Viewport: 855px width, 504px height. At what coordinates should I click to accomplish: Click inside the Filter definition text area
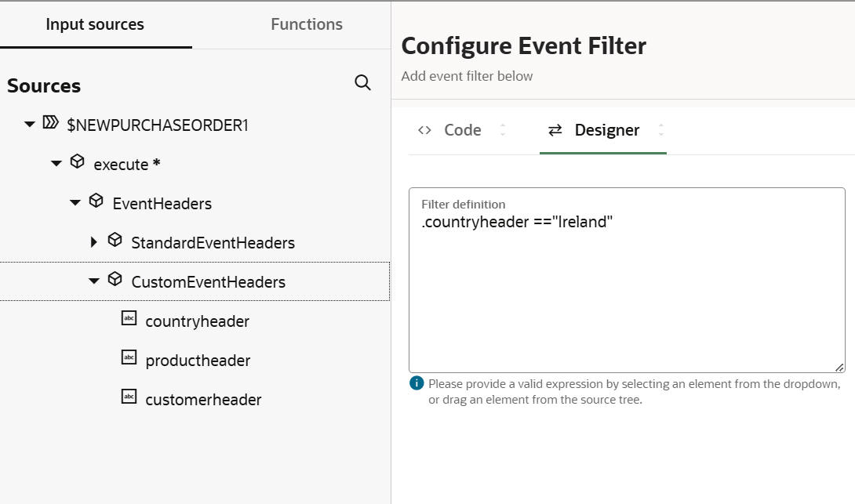point(626,298)
